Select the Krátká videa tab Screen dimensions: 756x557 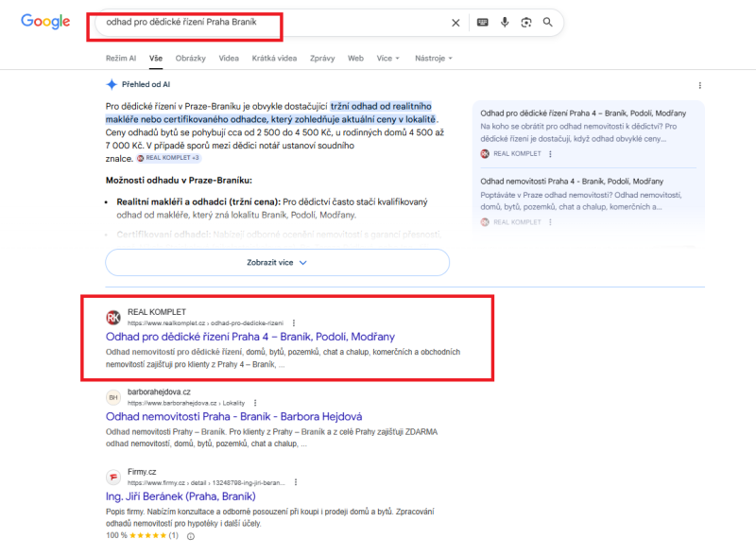(x=274, y=59)
